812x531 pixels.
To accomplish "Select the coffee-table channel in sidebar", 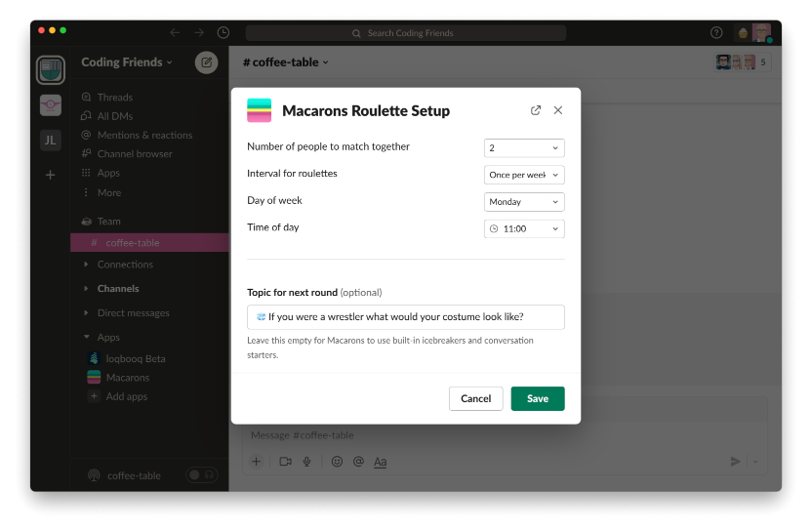I will pyautogui.click(x=149, y=242).
